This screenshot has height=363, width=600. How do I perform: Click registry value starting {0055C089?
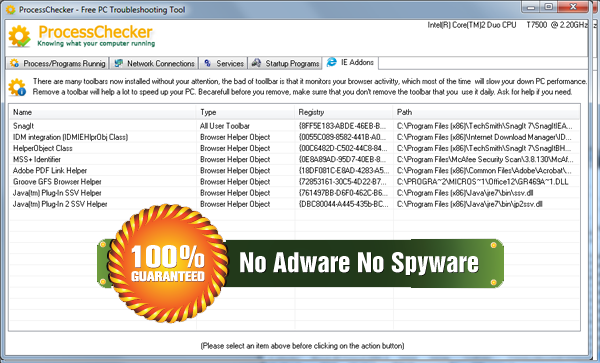click(342, 137)
